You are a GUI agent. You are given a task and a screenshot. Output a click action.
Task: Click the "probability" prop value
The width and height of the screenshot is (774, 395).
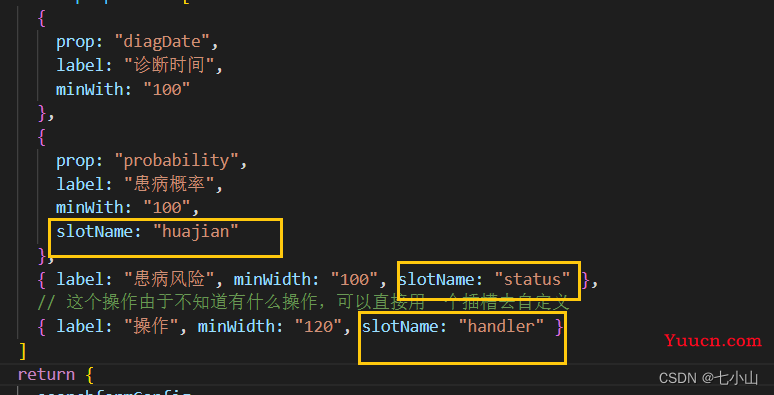coord(176,161)
